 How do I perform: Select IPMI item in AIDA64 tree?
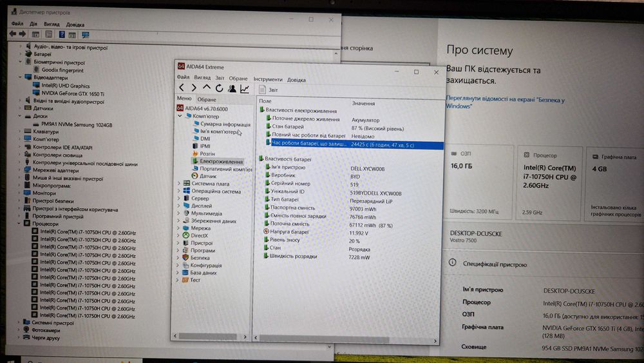(205, 146)
